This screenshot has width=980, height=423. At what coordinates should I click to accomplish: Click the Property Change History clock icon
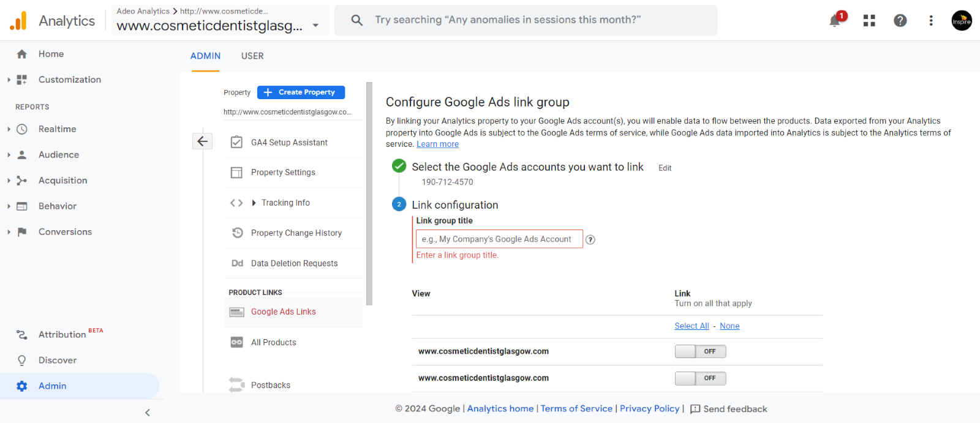pyautogui.click(x=237, y=233)
